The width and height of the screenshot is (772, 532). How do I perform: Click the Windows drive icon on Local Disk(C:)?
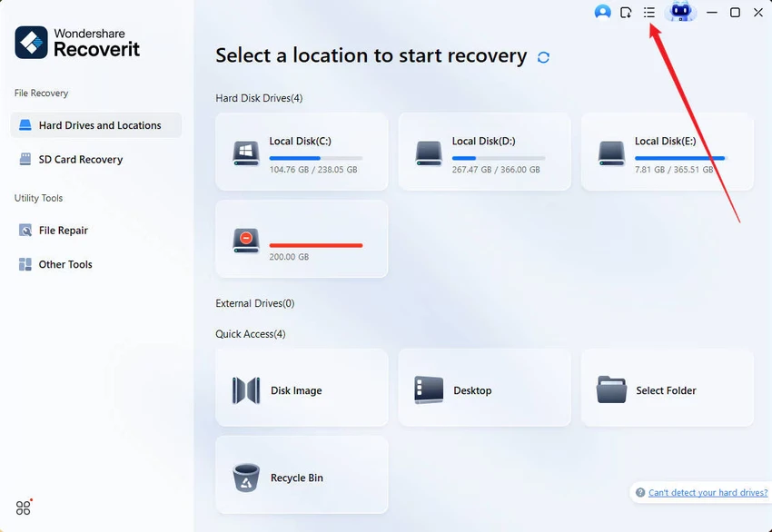[x=246, y=153]
